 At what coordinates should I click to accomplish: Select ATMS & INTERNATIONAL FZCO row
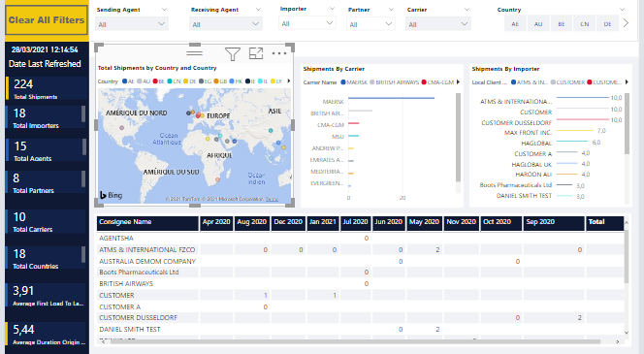click(x=361, y=249)
